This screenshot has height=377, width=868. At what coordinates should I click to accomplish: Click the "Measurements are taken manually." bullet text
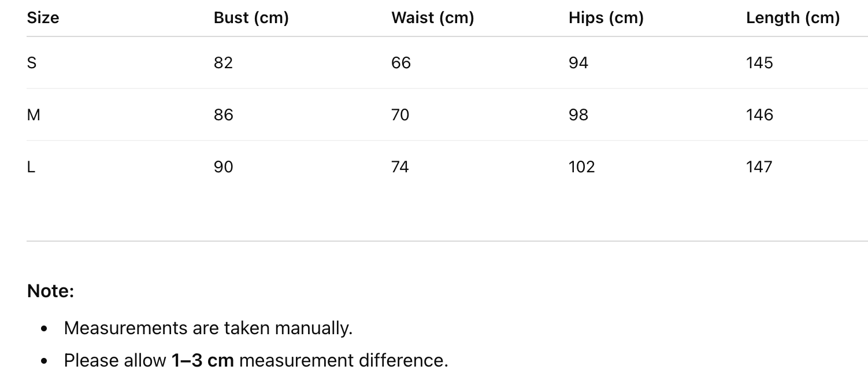(x=208, y=328)
